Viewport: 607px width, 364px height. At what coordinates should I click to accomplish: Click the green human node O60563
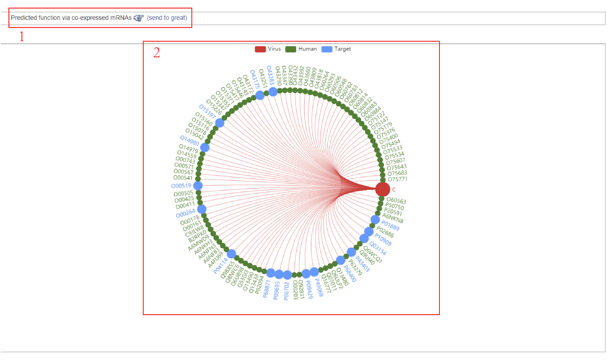click(x=381, y=198)
